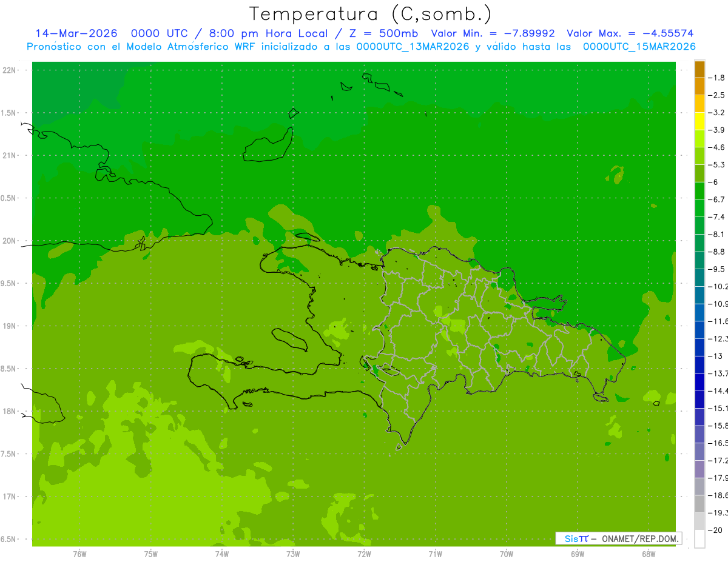
Task: Click the '74W' longitude label
Action: [x=222, y=554]
